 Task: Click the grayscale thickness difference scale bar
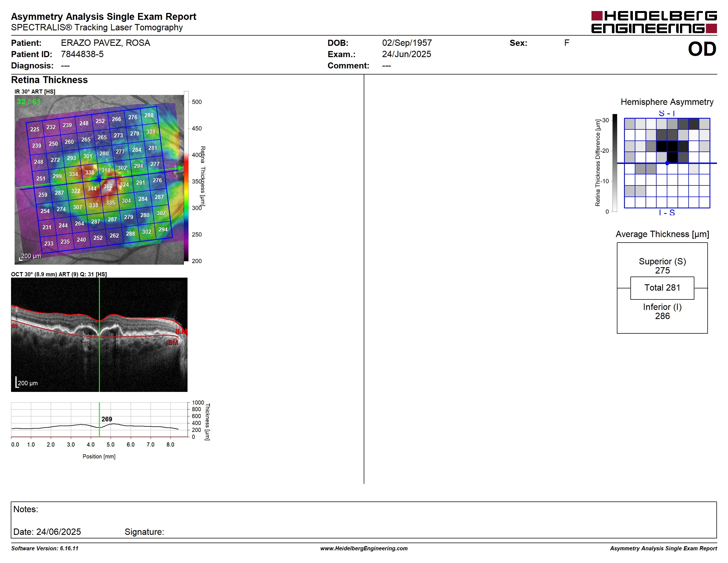tap(615, 163)
